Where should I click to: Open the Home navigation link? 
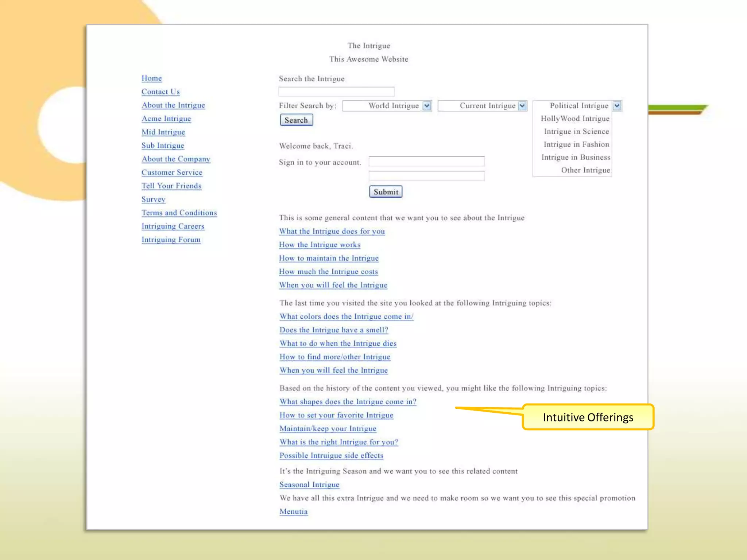pyautogui.click(x=152, y=78)
